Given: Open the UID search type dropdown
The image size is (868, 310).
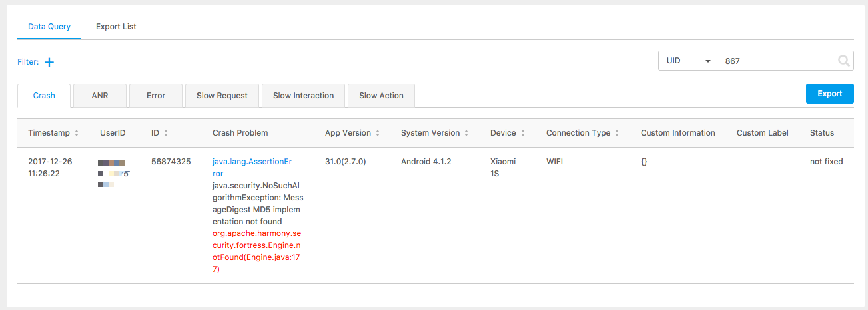Looking at the screenshot, I should click(x=688, y=61).
